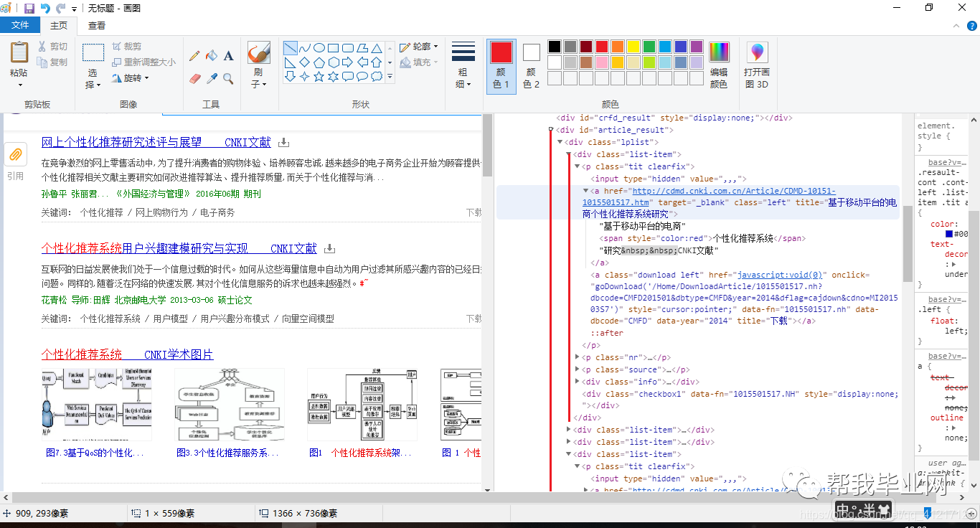Image resolution: width=980 pixels, height=528 pixels.
Task: Expand the shapes gallery more arrow
Action: pos(390,76)
